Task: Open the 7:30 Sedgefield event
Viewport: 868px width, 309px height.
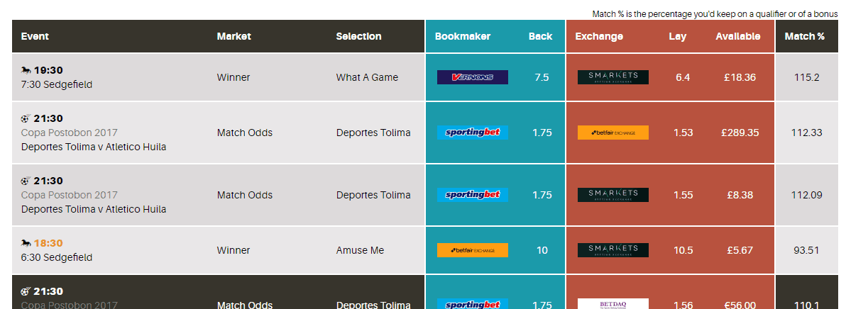Action: 57,84
